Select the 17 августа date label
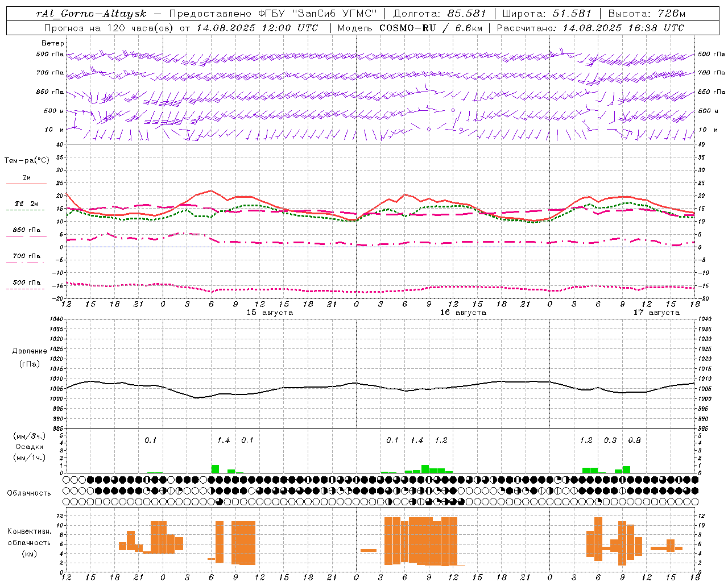 tap(656, 313)
